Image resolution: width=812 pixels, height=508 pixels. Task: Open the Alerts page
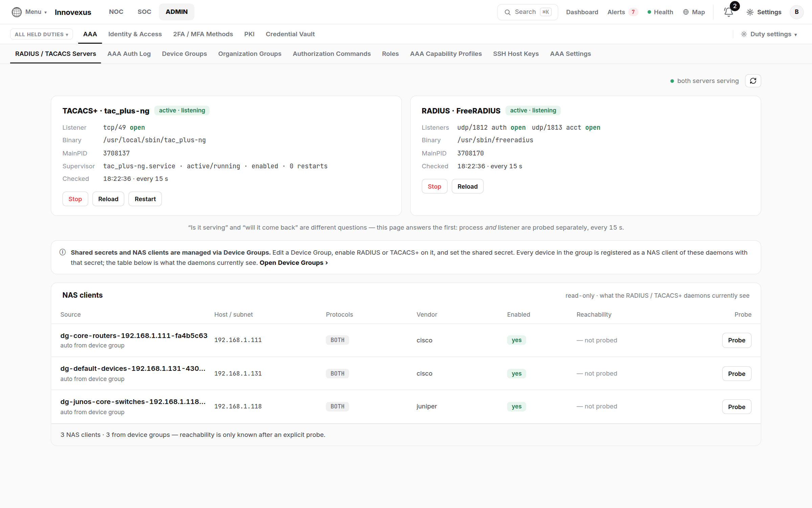[623, 12]
